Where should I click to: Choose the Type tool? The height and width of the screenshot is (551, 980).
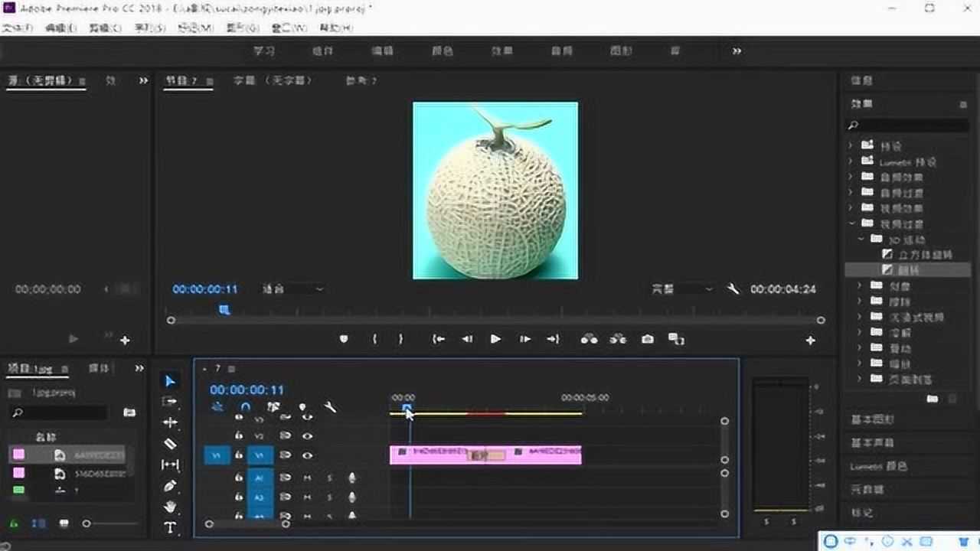click(x=170, y=527)
